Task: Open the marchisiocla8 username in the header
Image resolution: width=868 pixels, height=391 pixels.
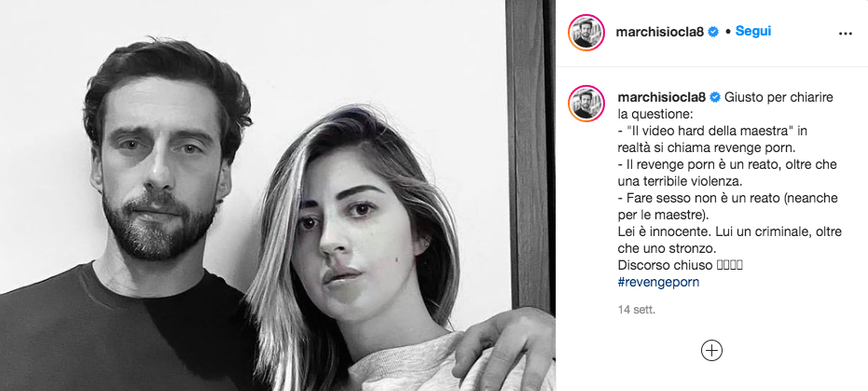Action: [659, 32]
